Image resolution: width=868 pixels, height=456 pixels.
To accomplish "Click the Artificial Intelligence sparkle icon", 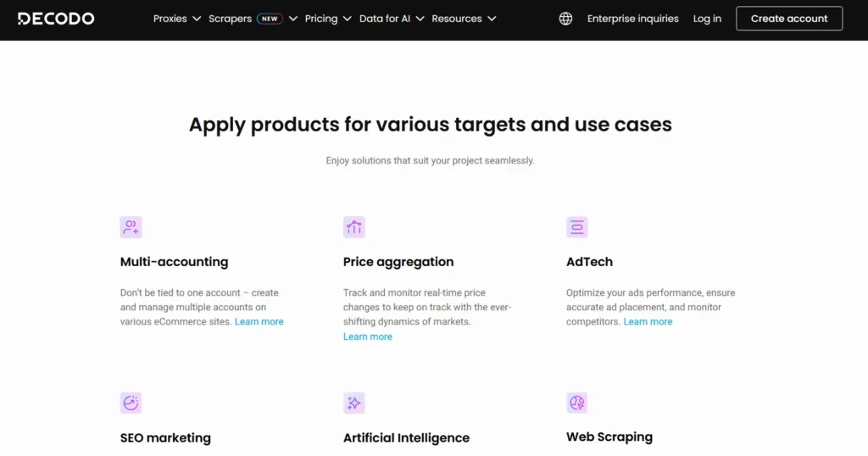I will click(x=354, y=403).
